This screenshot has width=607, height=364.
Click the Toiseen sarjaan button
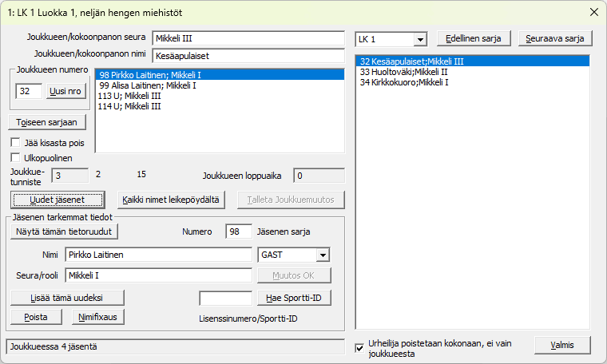47,122
